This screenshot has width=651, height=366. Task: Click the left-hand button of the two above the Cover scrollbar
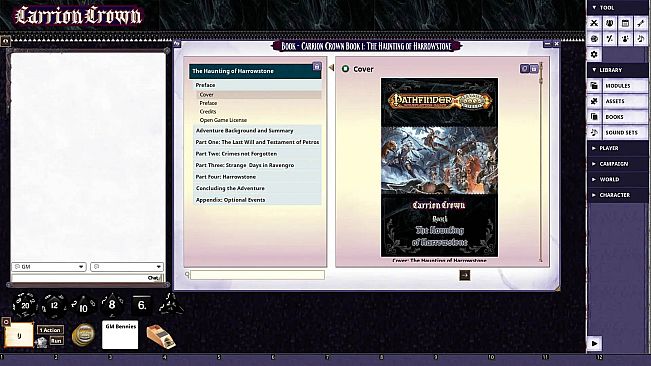click(x=525, y=68)
